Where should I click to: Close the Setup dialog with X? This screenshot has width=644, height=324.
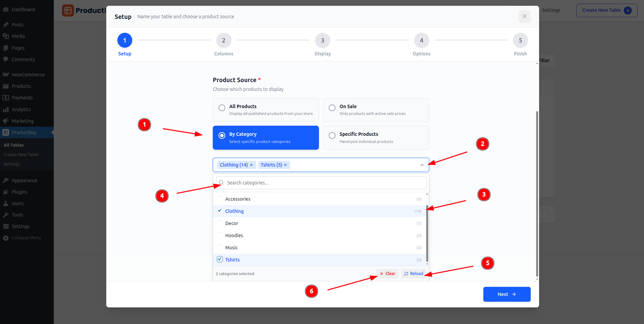coord(524,16)
